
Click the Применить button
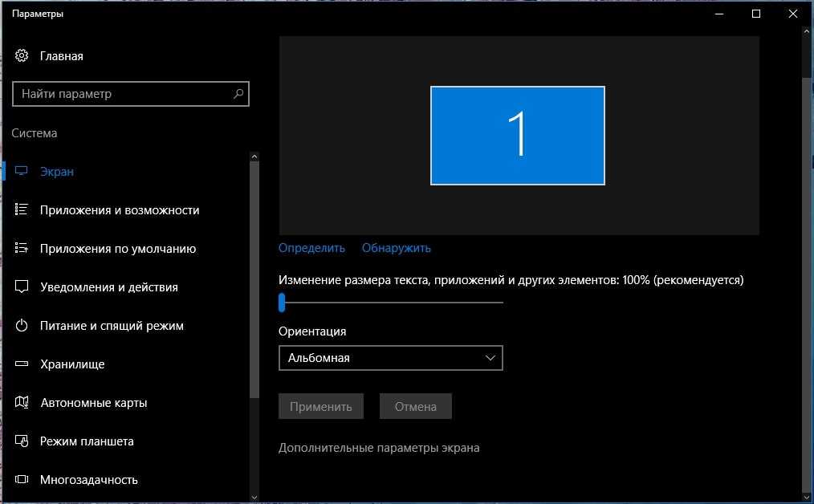click(321, 406)
